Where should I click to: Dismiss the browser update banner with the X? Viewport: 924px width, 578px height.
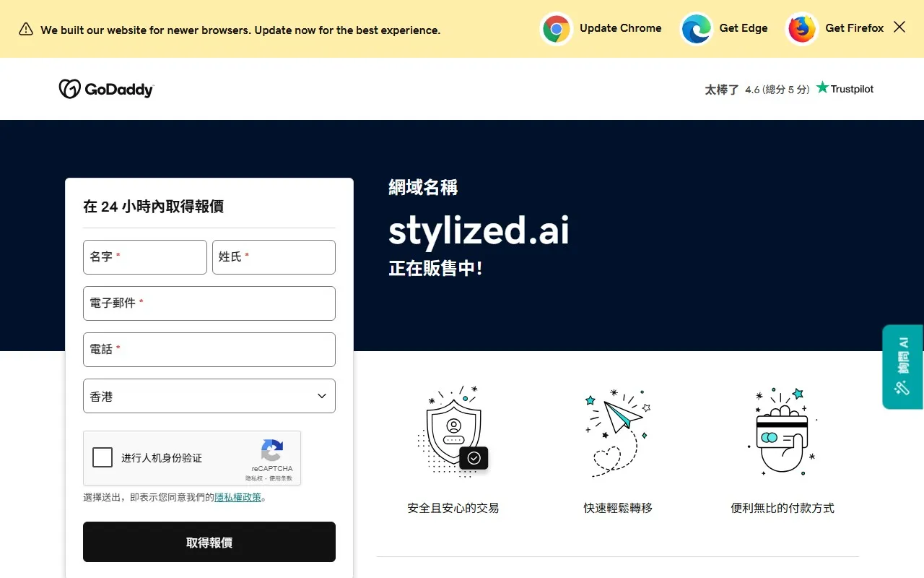point(899,27)
